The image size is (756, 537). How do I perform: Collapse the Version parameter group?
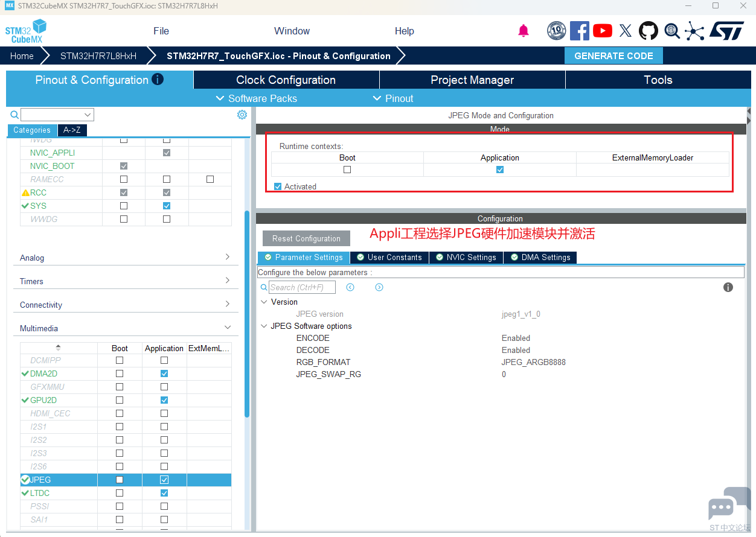pos(264,302)
